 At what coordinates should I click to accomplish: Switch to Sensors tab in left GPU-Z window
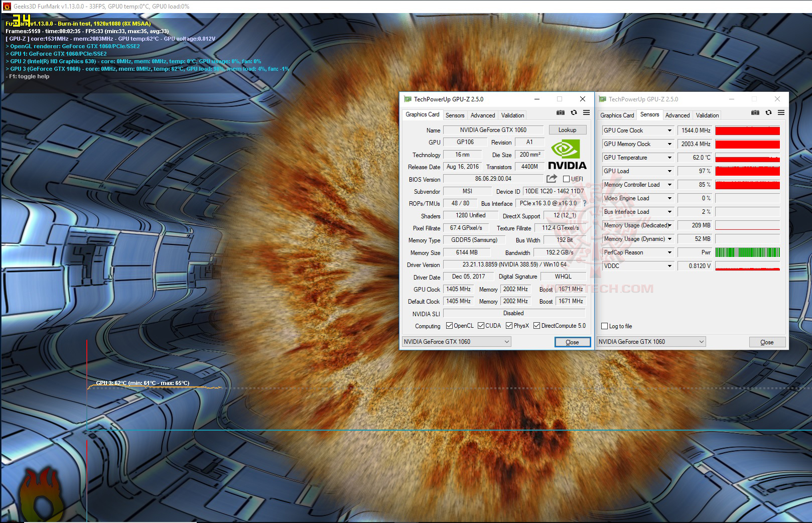click(455, 115)
